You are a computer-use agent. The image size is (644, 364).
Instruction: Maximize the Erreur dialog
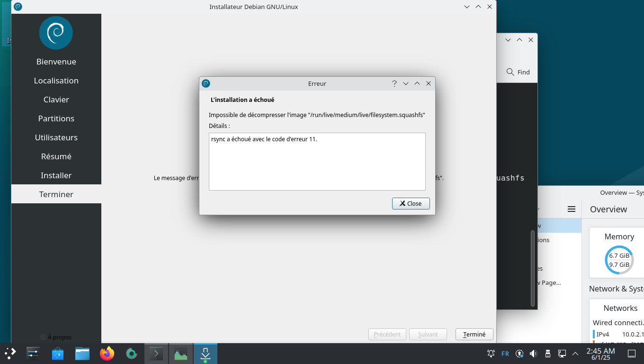tap(417, 83)
